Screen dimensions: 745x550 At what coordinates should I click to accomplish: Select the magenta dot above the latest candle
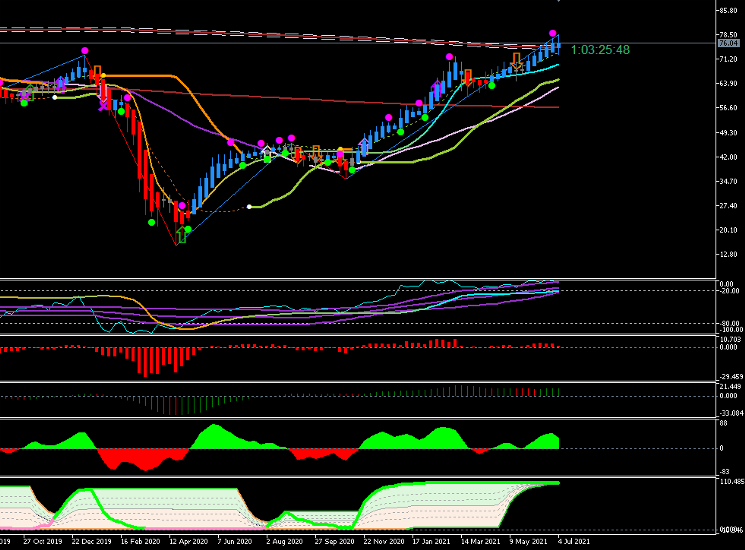(x=553, y=34)
